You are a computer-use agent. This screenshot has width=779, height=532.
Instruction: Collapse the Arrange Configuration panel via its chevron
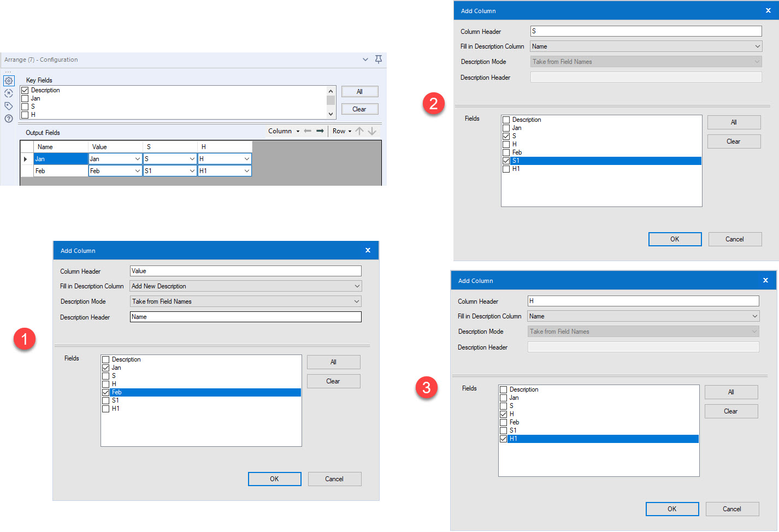(365, 60)
